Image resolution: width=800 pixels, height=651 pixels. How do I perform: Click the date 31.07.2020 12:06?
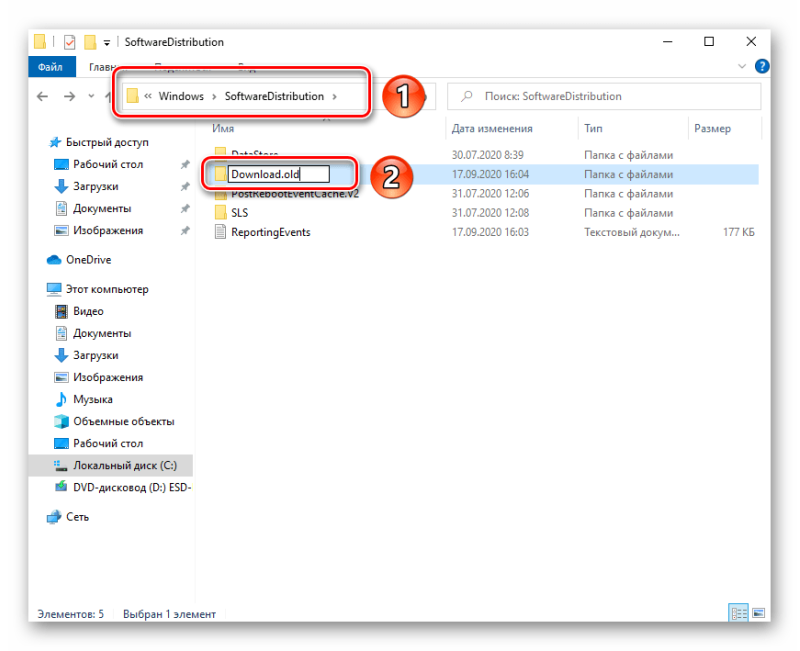click(490, 194)
